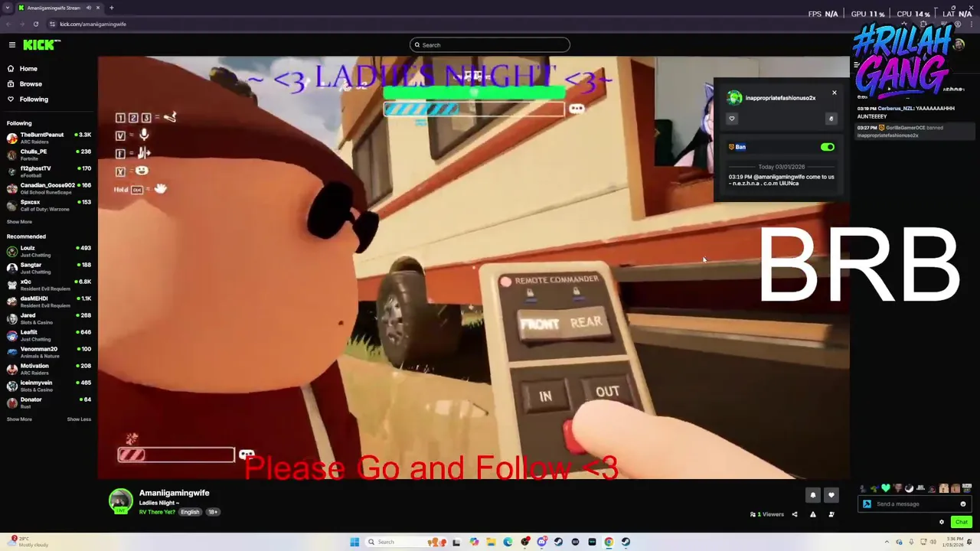Screen dimensions: 980x551
Task: Click the green Chat button
Action: (x=962, y=522)
